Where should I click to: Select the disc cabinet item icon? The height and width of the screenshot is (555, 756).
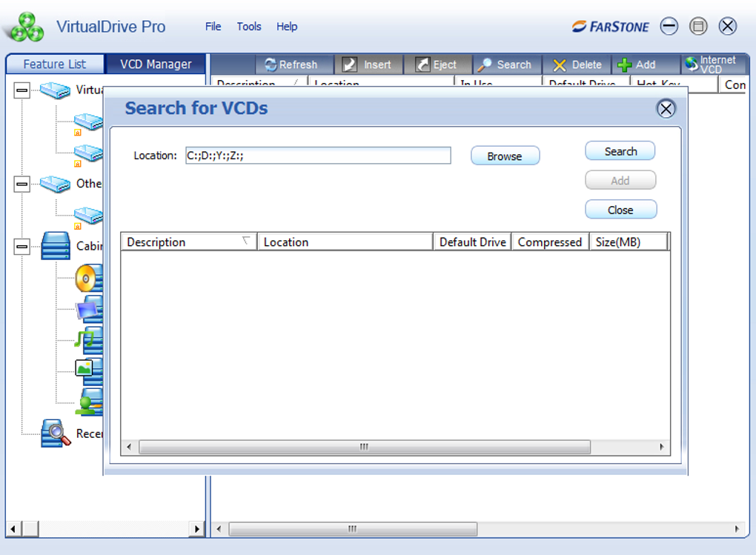89,278
